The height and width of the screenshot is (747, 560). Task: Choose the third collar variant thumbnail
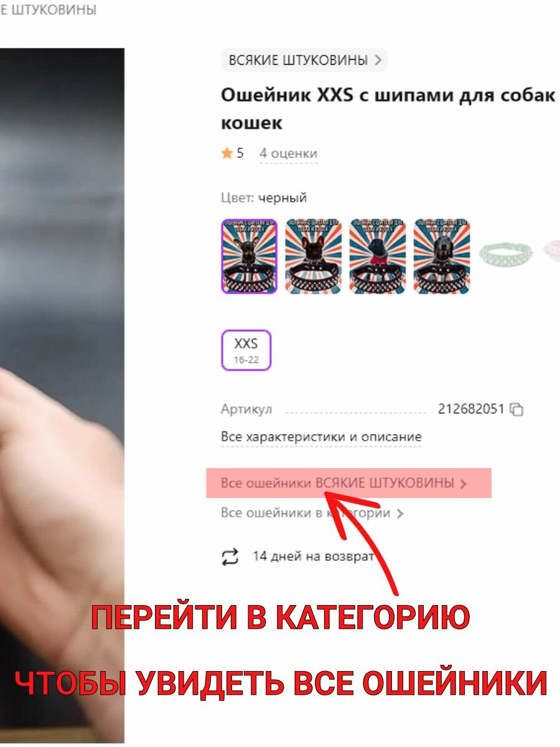coord(378,256)
